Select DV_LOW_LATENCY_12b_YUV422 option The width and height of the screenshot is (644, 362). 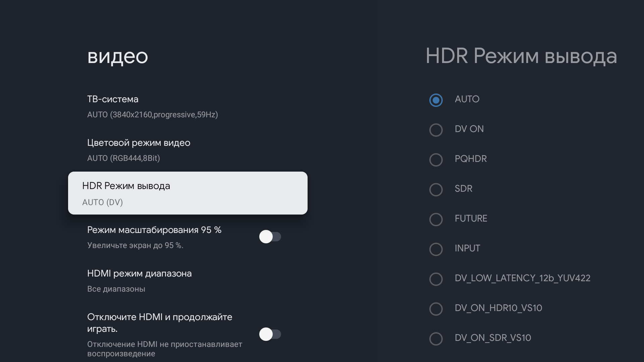pos(436,279)
